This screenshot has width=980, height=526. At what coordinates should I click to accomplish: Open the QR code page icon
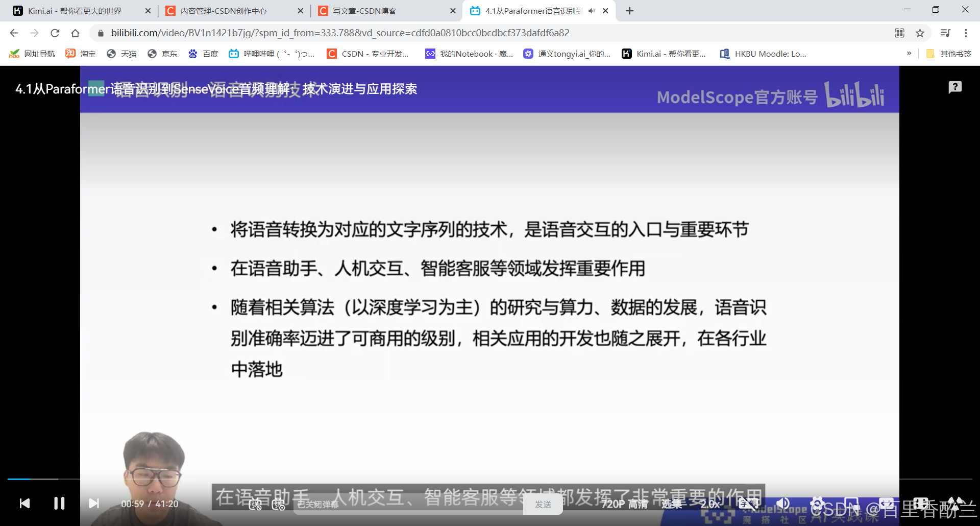pos(899,33)
